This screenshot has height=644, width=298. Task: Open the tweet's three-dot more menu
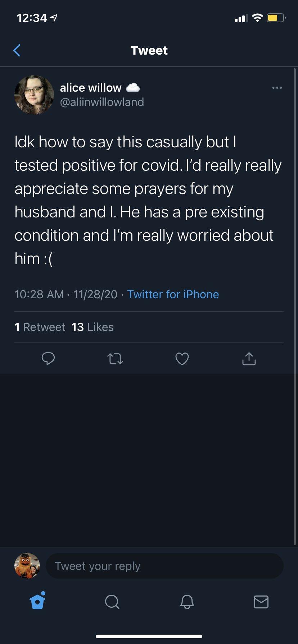pyautogui.click(x=277, y=88)
